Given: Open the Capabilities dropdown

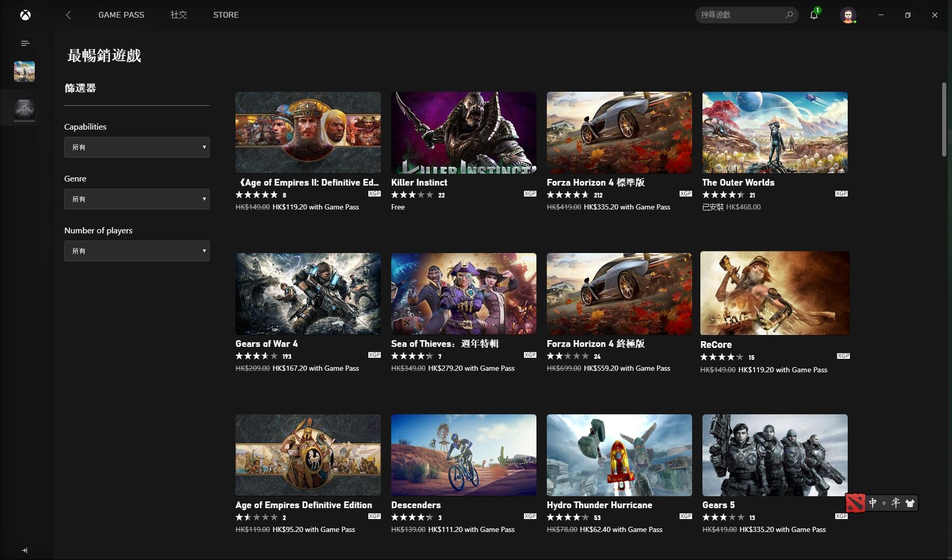Looking at the screenshot, I should click(x=137, y=147).
